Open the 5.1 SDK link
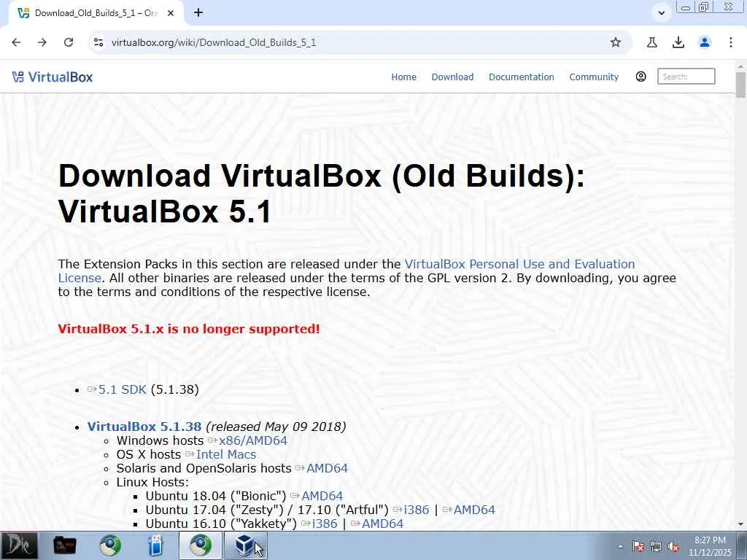Screen dimensions: 747x560 (122, 389)
